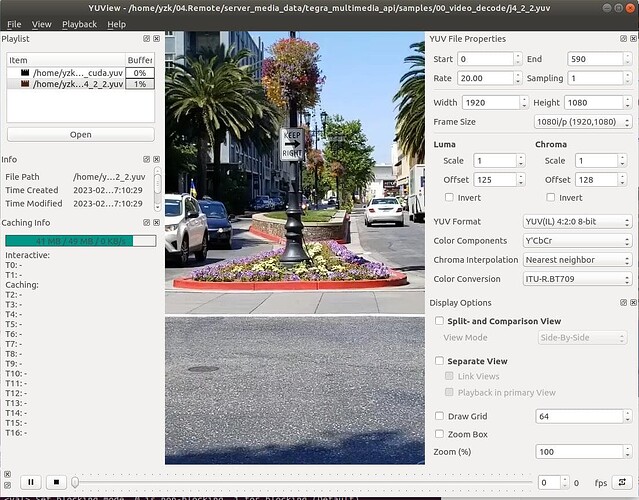Float the Caching Info panel
This screenshot has height=500, width=639.
pyautogui.click(x=147, y=222)
